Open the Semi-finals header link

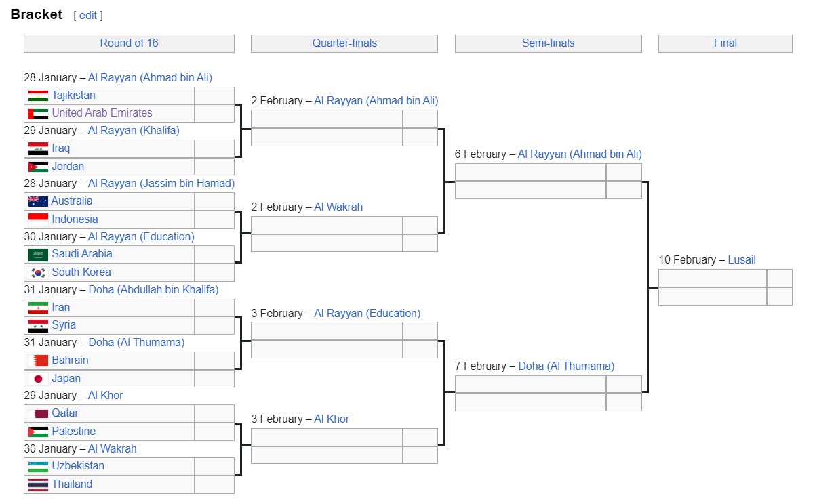click(548, 43)
